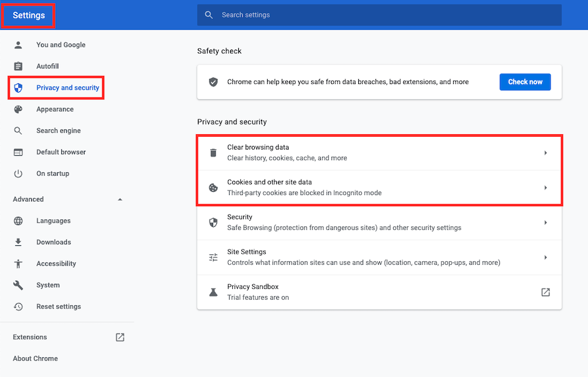Click the shield icon in the Security row

coord(213,223)
